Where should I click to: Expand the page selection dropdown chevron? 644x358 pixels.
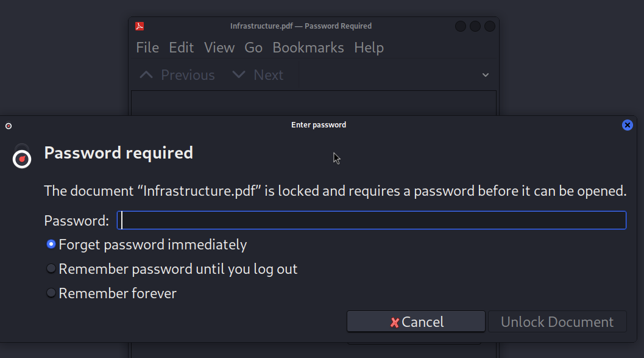(485, 74)
